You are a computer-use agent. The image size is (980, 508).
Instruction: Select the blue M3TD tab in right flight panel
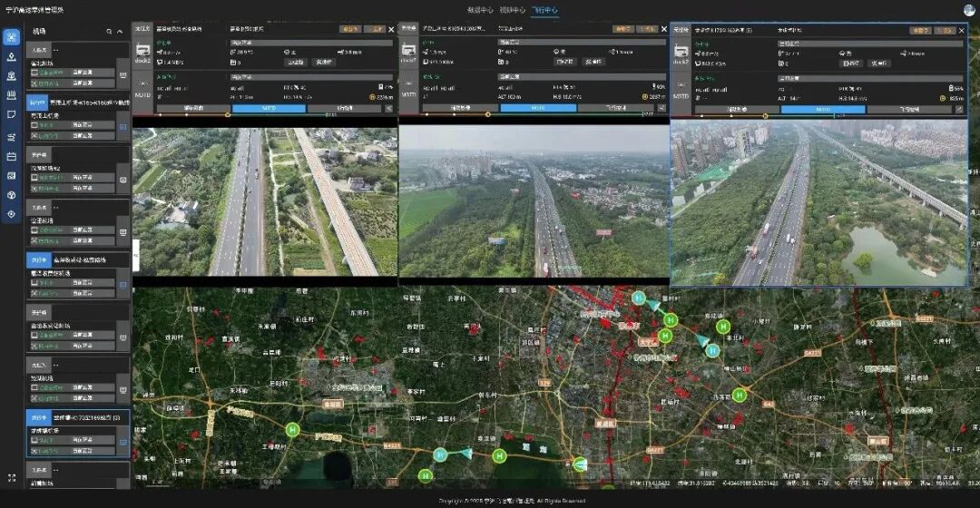(823, 110)
